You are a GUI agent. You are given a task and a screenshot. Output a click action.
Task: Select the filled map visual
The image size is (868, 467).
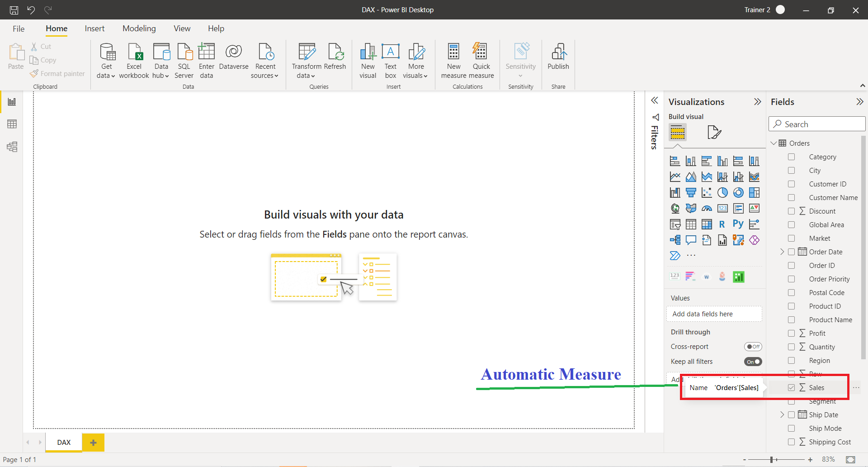pos(691,208)
